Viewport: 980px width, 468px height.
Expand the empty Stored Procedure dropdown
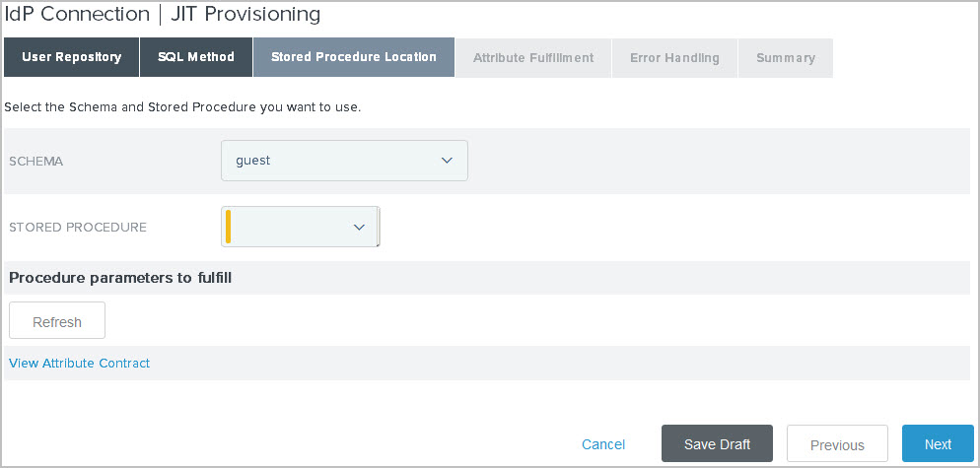coord(300,227)
